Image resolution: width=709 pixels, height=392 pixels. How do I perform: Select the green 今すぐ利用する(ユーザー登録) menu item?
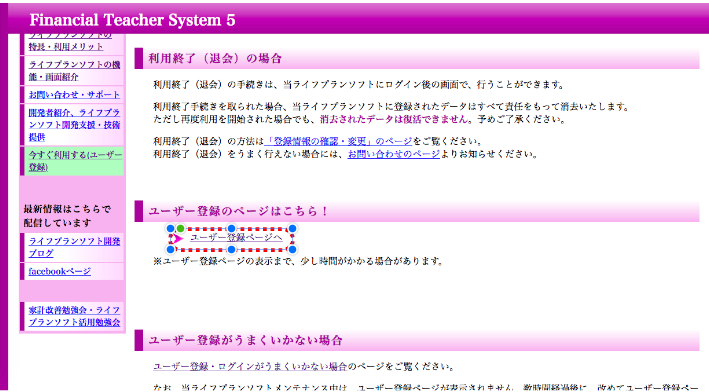[75, 161]
